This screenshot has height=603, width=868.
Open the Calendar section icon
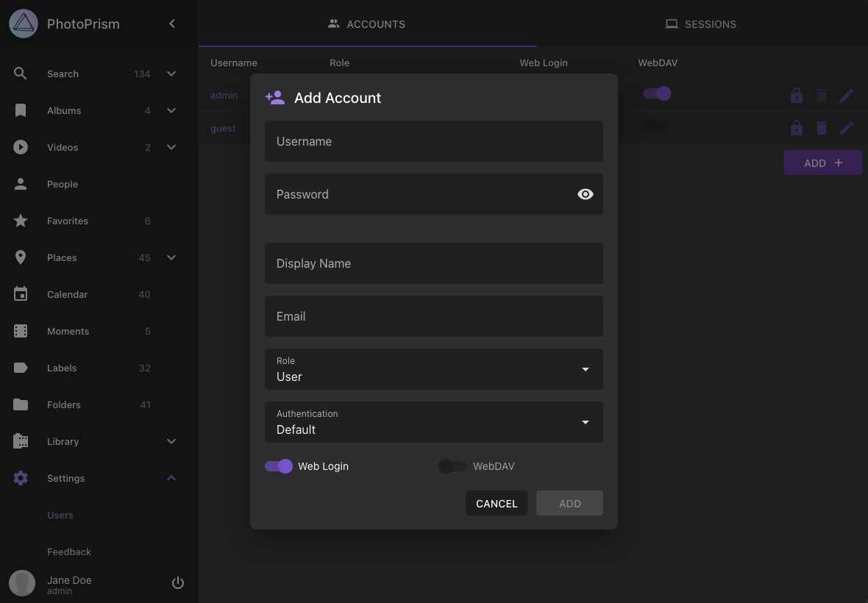pyautogui.click(x=20, y=294)
